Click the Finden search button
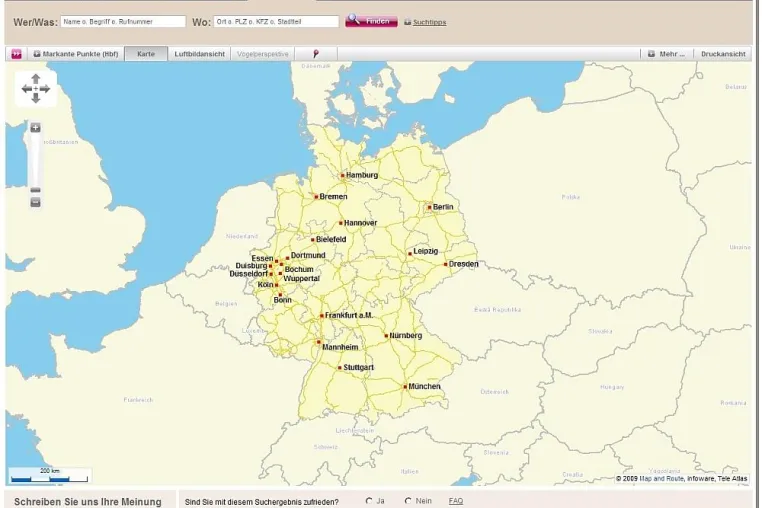 [371, 21]
